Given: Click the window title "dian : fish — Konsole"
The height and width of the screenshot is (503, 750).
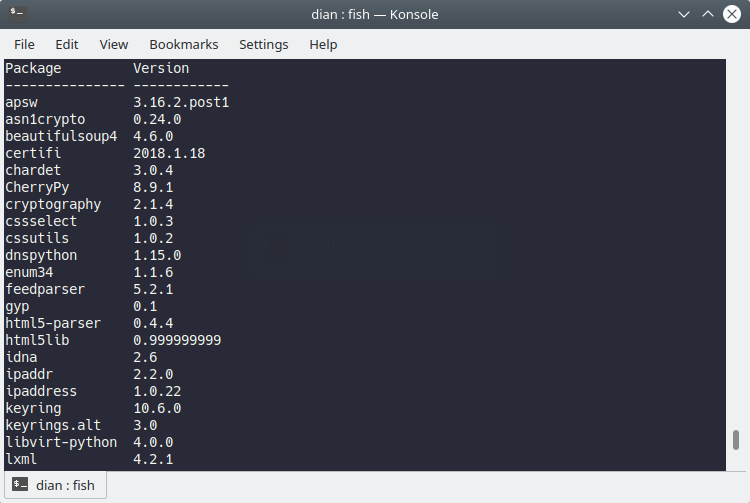Looking at the screenshot, I should (374, 15).
